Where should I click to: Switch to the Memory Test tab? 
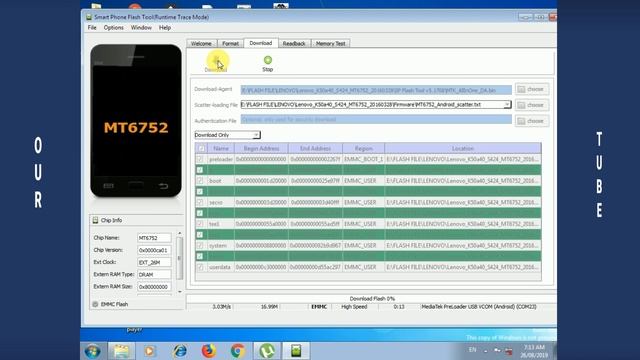click(331, 43)
